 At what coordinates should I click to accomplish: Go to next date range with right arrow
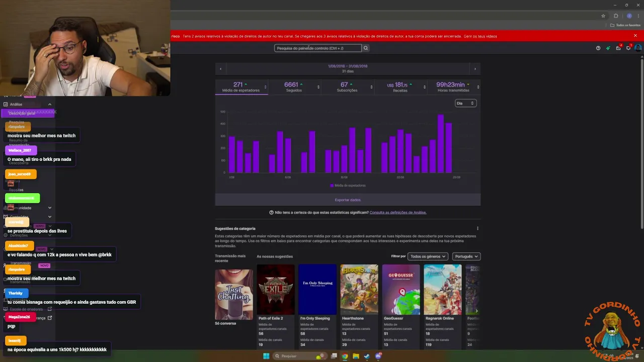click(x=475, y=69)
